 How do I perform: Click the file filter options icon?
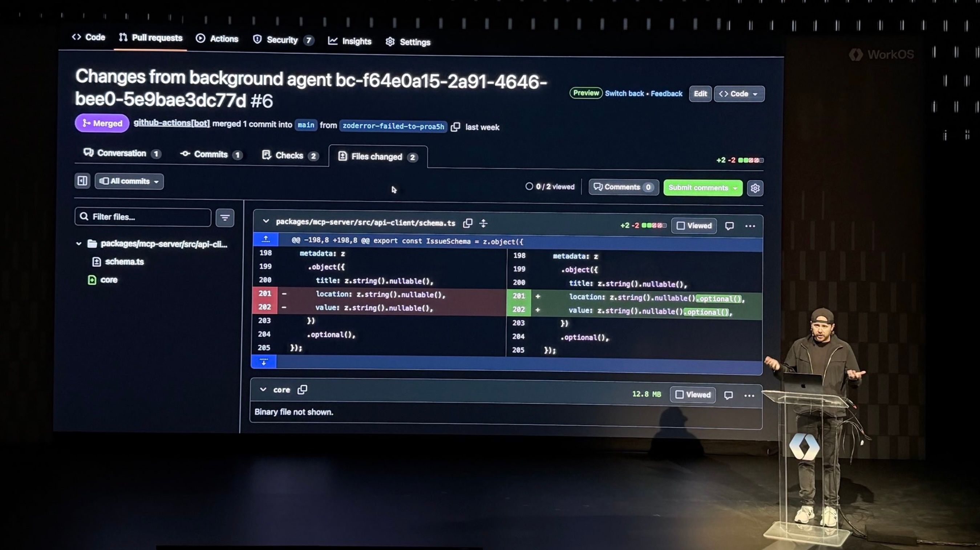(x=225, y=218)
